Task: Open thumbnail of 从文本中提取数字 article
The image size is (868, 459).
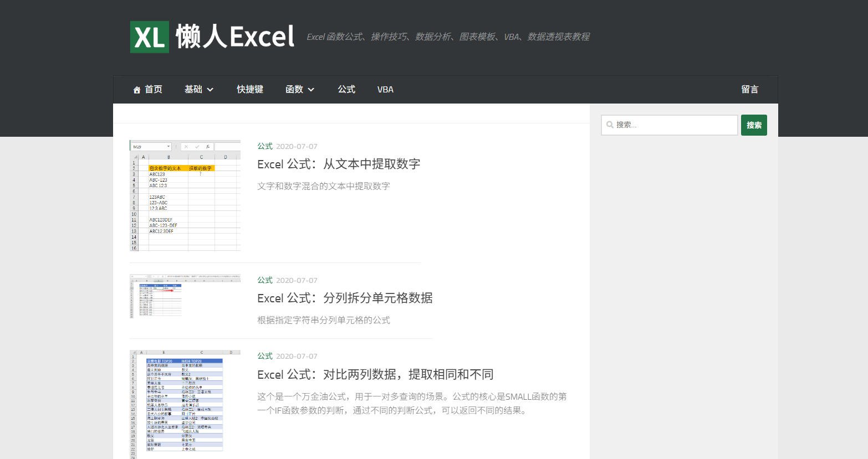Action: [185, 195]
